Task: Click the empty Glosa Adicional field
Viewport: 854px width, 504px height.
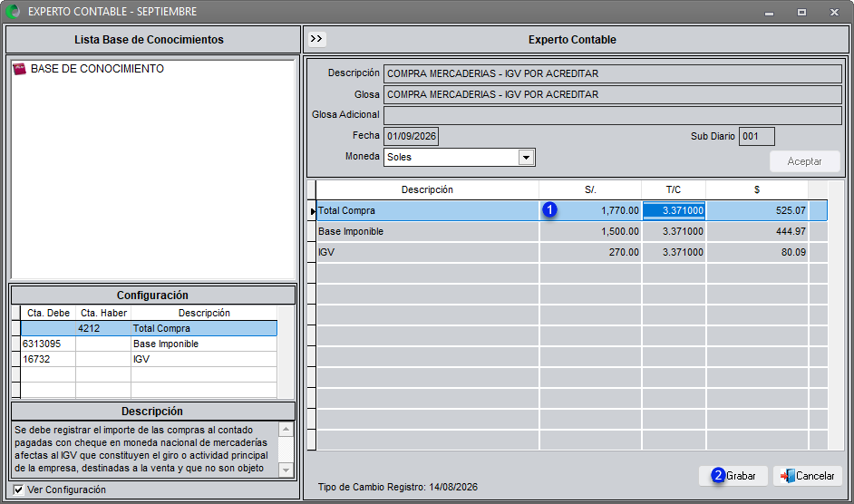Action: pyautogui.click(x=613, y=115)
